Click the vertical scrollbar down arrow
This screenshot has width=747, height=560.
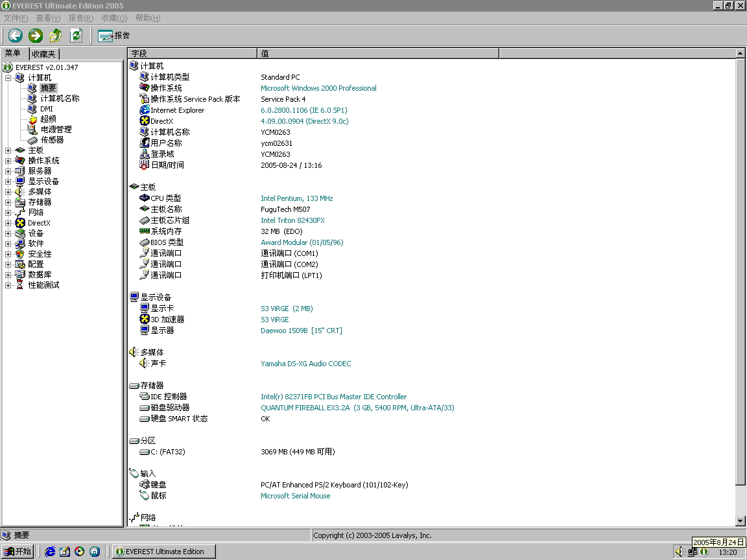point(741,521)
